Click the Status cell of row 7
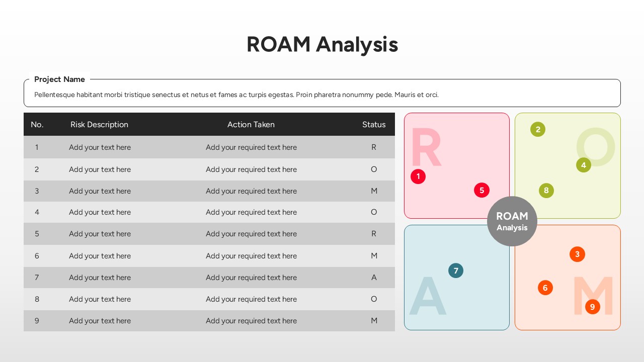The height and width of the screenshot is (362, 644). click(x=374, y=278)
